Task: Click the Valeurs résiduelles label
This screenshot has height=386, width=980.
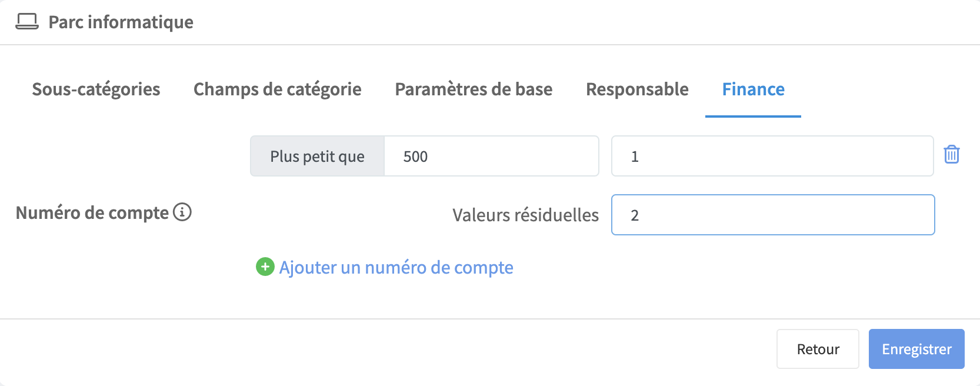Action: 525,215
